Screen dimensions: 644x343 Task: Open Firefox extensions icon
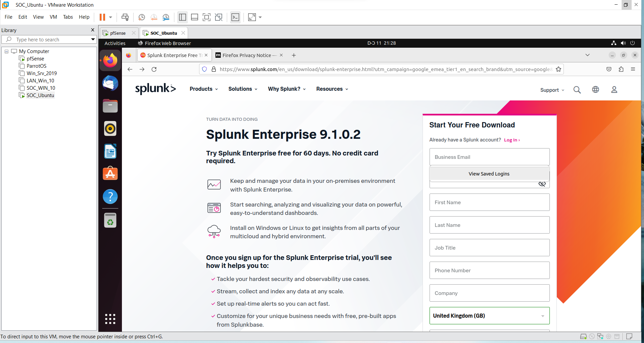(x=621, y=69)
